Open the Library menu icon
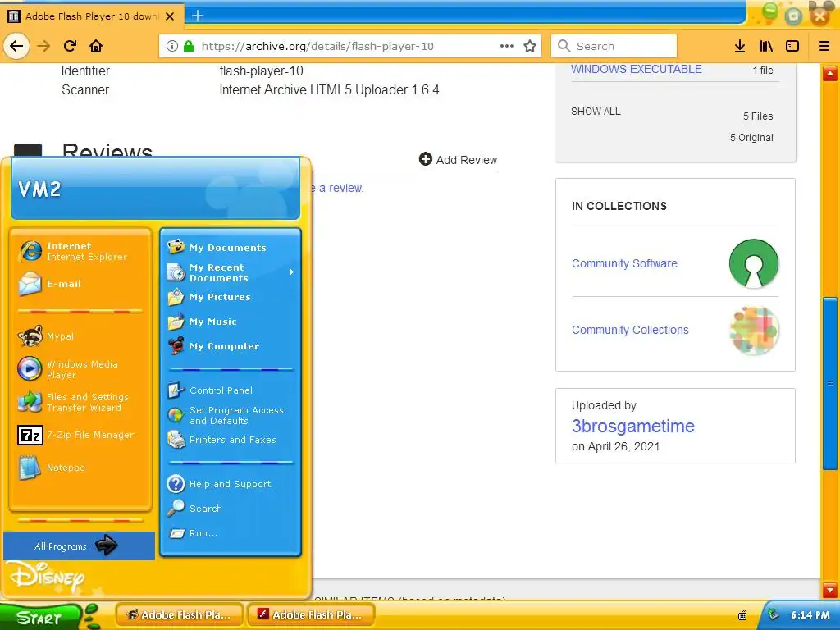 click(766, 46)
